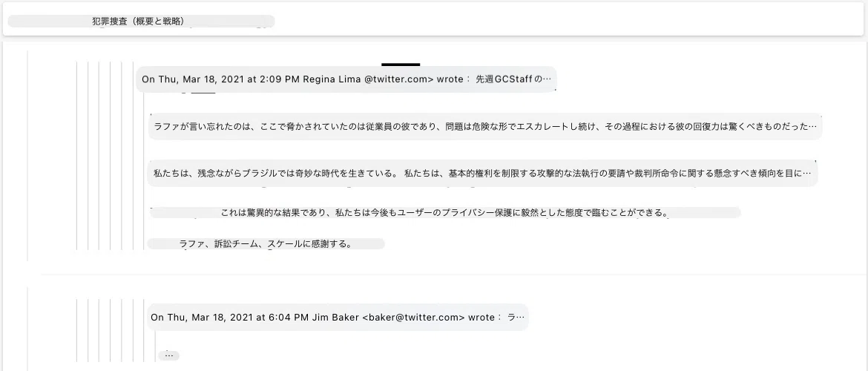
Task: Open the baker@twitter.com email address
Action: [413, 318]
